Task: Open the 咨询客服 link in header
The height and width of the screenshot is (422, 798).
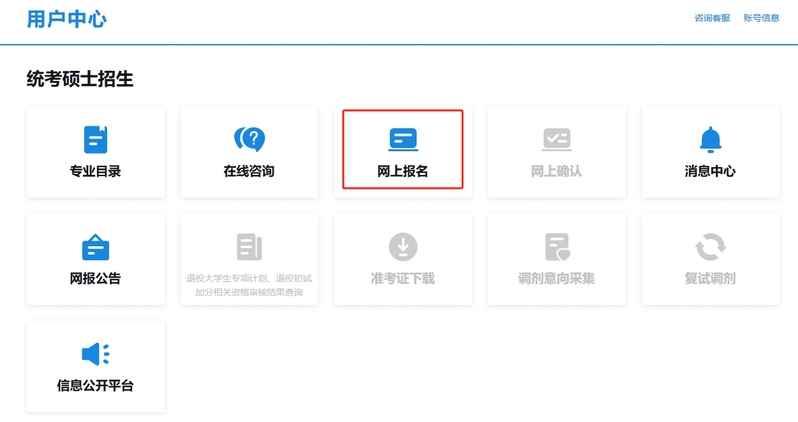Action: point(712,18)
